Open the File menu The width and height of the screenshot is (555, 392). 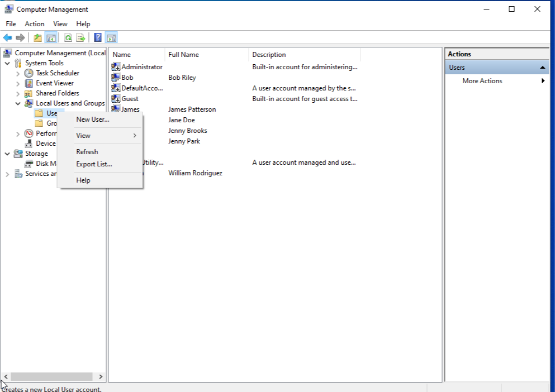click(11, 23)
